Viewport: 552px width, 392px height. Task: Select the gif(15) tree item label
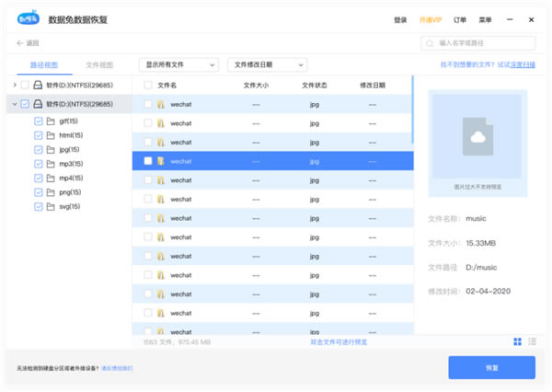(x=68, y=121)
